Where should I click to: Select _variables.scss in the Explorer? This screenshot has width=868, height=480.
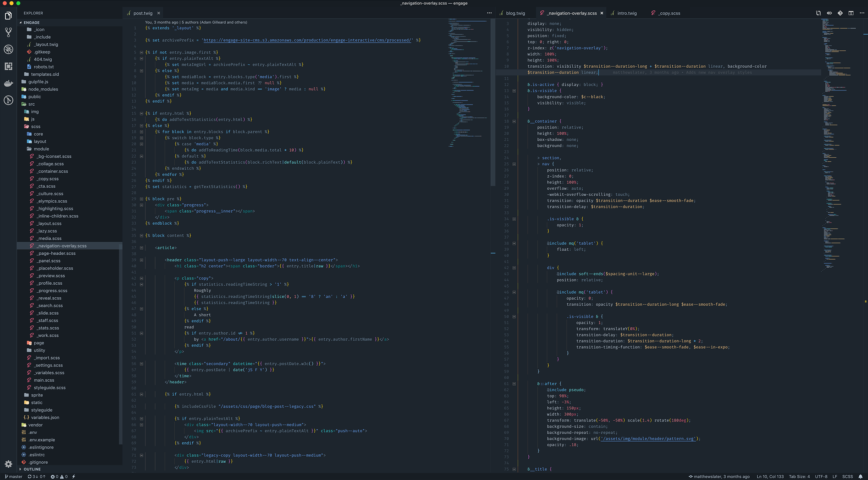[x=49, y=373]
